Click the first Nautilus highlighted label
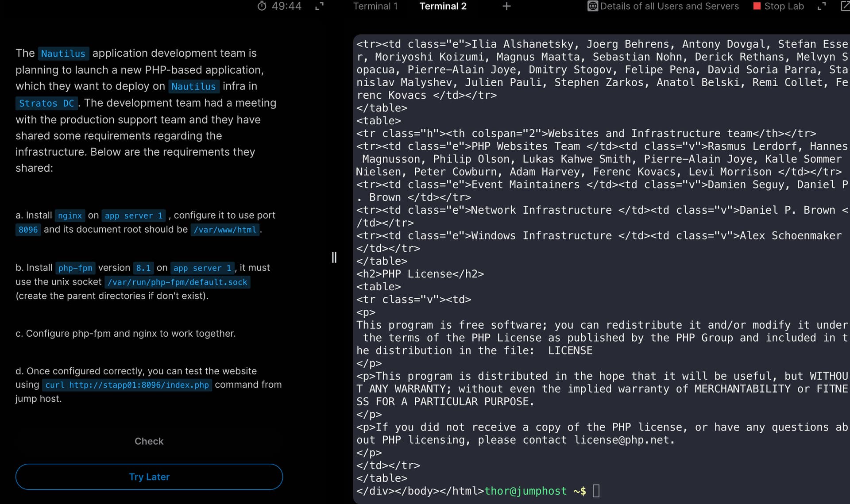The height and width of the screenshot is (504, 850). tap(63, 54)
